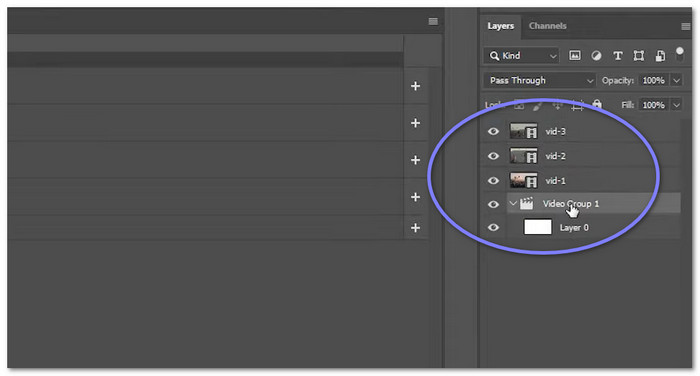
Task: Turn layer filtering on or off
Action: point(679,54)
